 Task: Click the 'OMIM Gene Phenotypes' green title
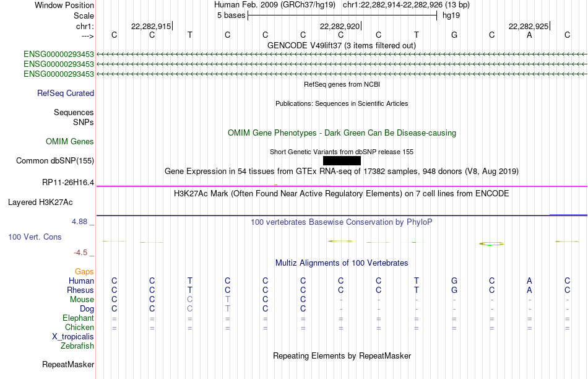(x=342, y=133)
